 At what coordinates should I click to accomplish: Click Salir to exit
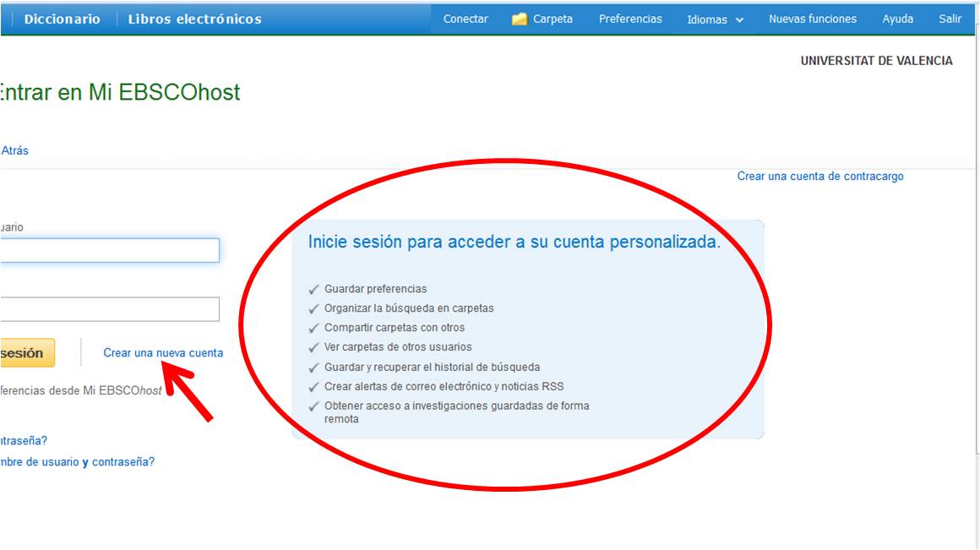950,19
